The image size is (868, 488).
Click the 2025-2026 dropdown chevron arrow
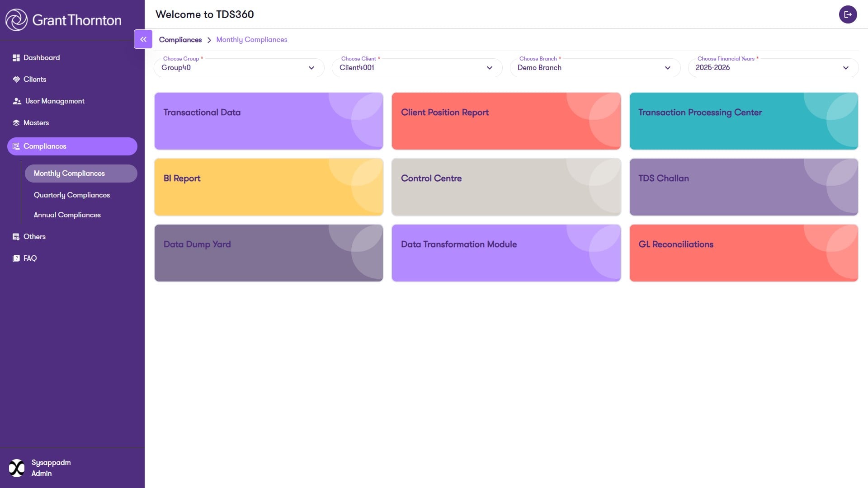(x=846, y=68)
